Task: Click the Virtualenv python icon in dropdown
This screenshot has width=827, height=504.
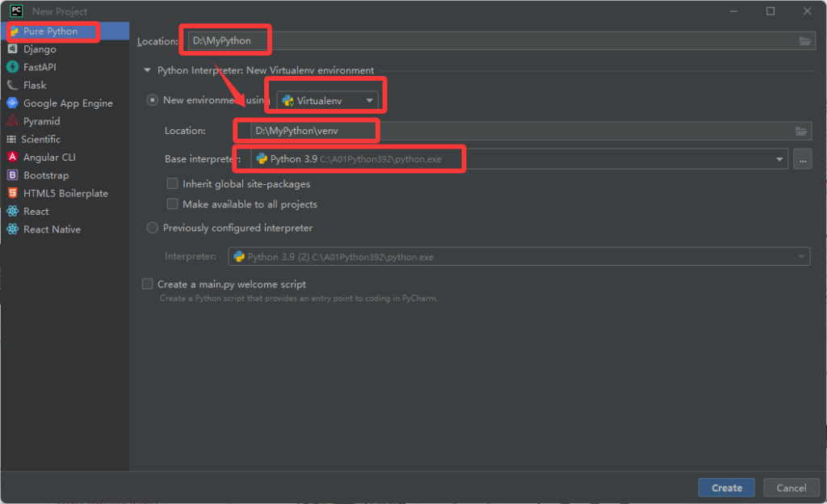Action: coord(288,101)
